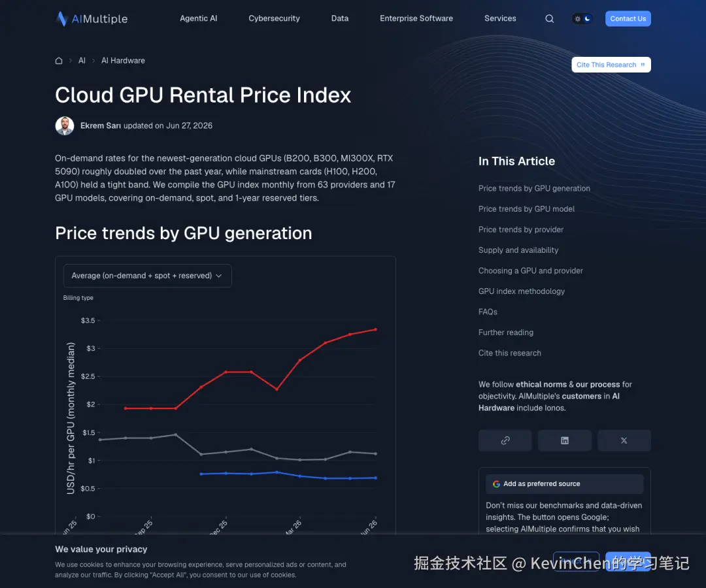Screen dimensions: 706x588
Task: Open the Cybersecurity menu
Action: 274,18
